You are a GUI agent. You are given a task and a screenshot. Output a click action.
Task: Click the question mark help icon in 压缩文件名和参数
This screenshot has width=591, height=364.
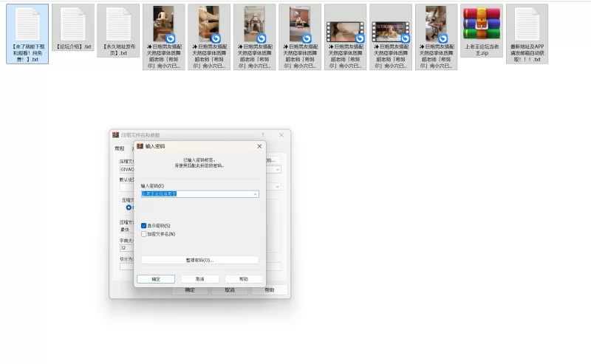click(263, 135)
